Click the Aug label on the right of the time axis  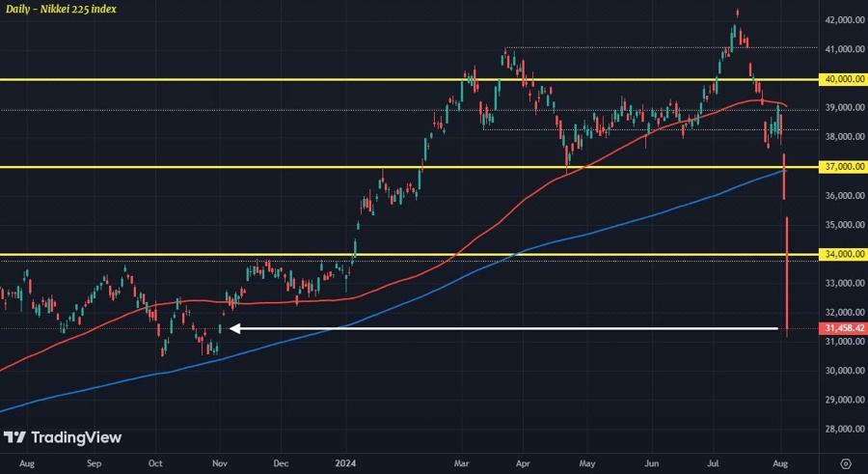[780, 463]
